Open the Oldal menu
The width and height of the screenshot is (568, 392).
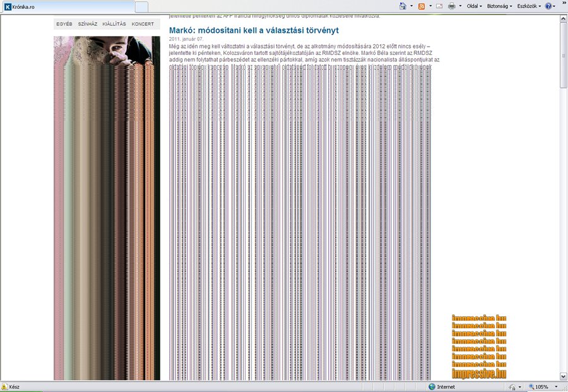474,6
